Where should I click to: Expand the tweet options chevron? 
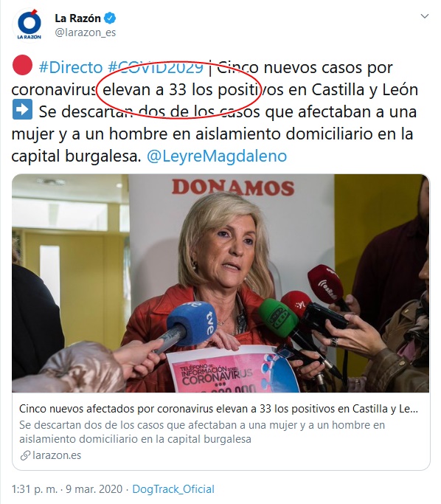tap(425, 16)
